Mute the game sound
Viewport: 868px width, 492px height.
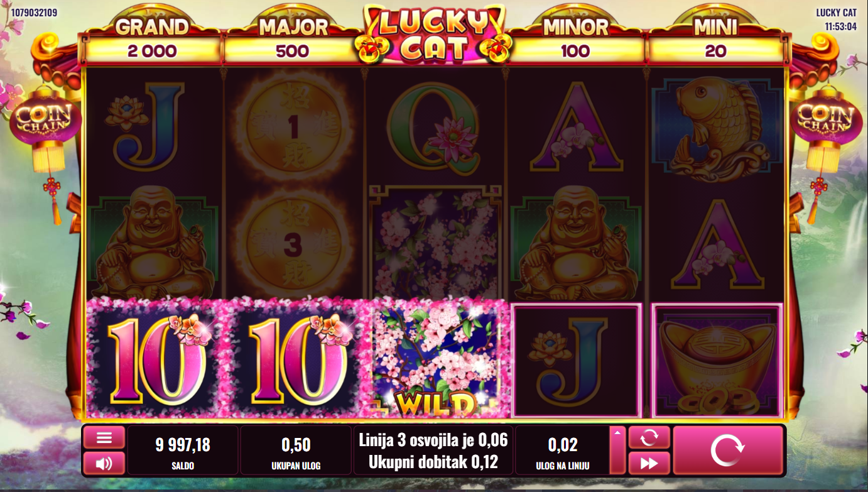tap(104, 464)
